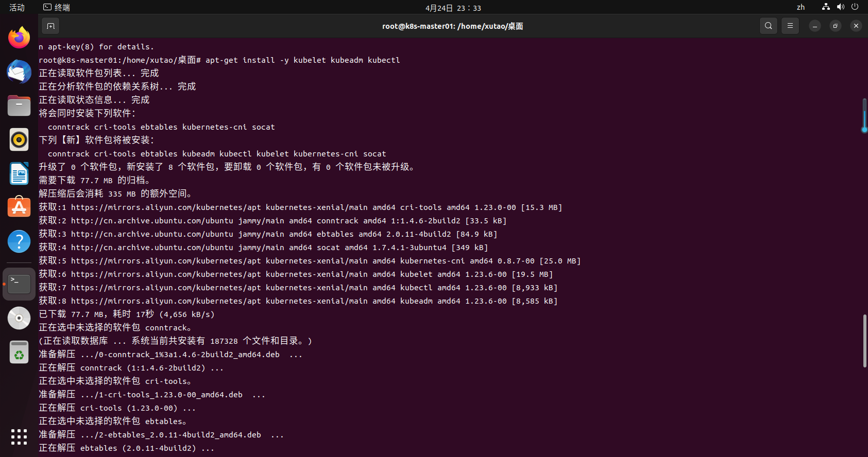The width and height of the screenshot is (868, 457).
Task: Show applications grid
Action: (x=19, y=437)
